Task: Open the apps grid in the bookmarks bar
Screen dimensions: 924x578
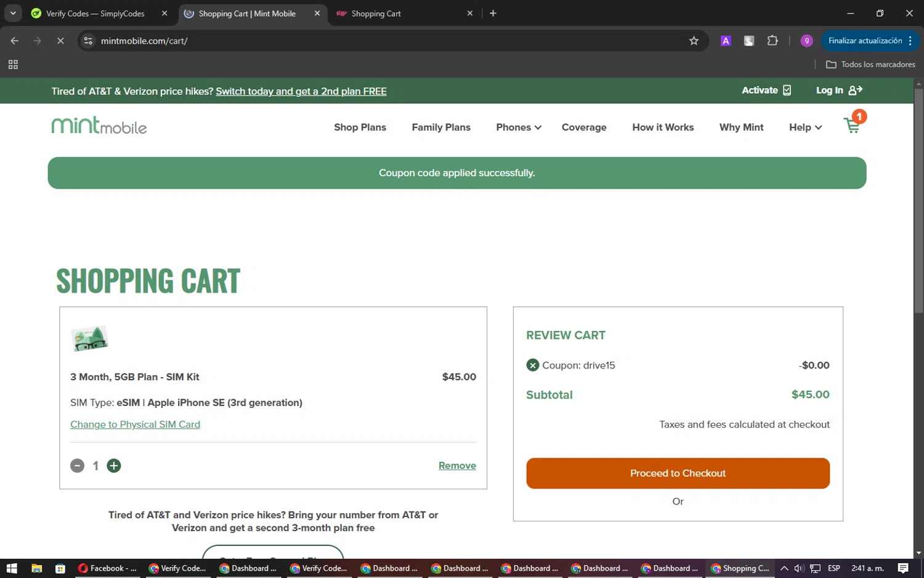Action: [x=13, y=64]
